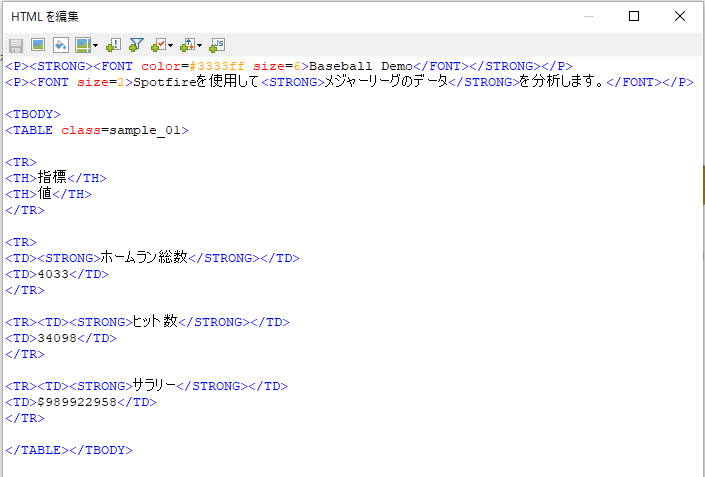Image resolution: width=705 pixels, height=477 pixels.
Task: Select the paint bucket fill icon
Action: point(61,45)
